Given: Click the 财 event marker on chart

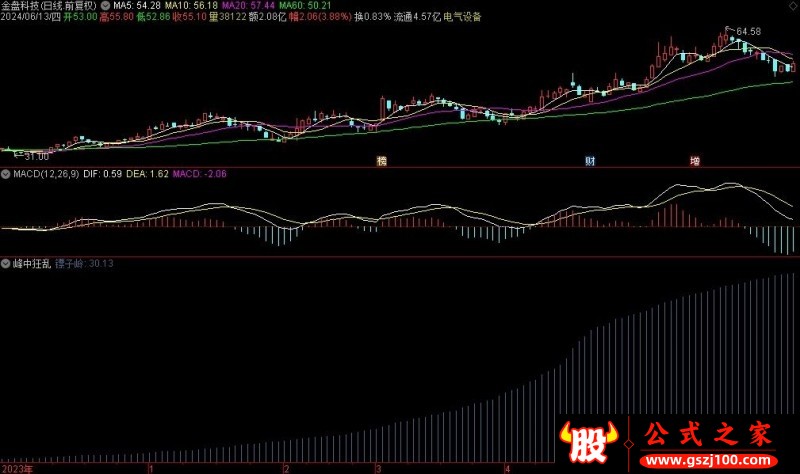Looking at the screenshot, I should [x=590, y=161].
